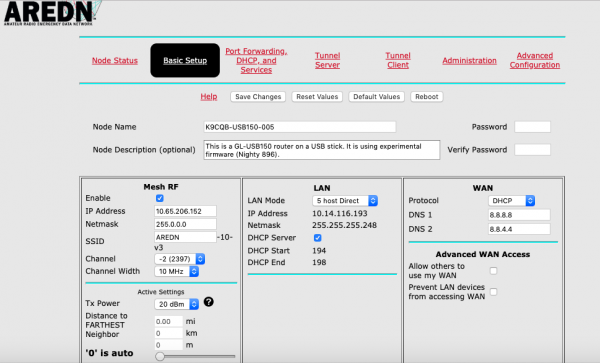Image resolution: width=600 pixels, height=363 pixels.
Task: Open the Advanced Configuration page
Action: tap(535, 60)
